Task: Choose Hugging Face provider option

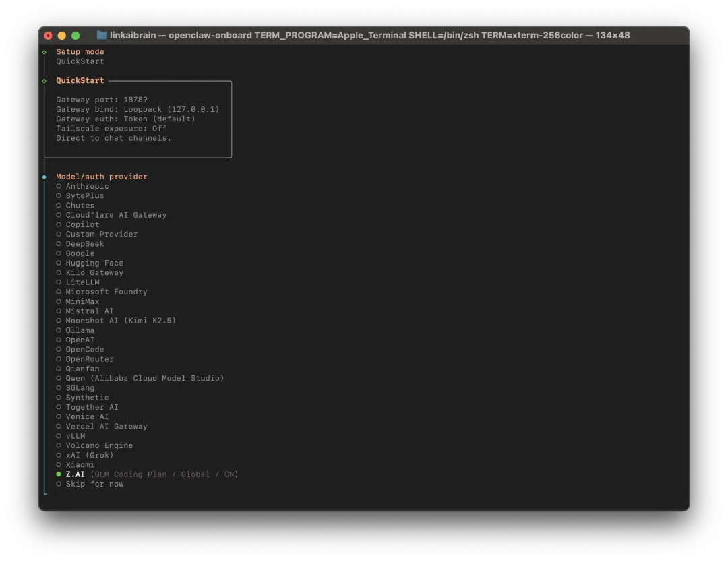Action: [90, 263]
